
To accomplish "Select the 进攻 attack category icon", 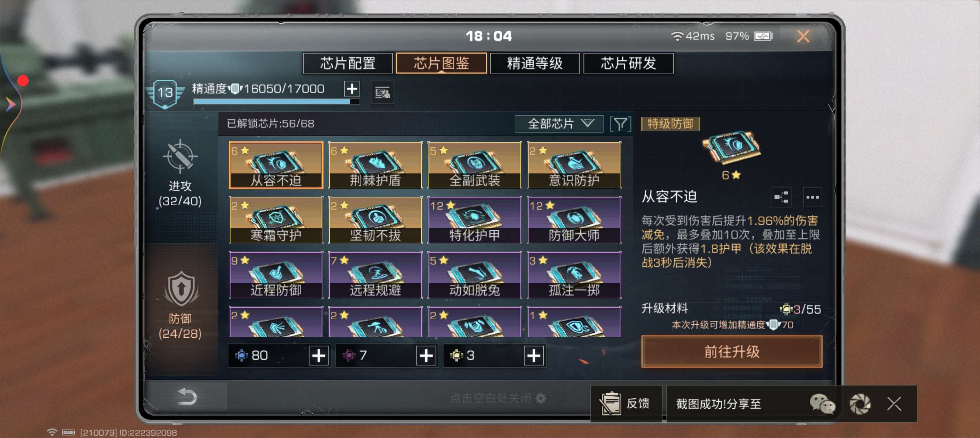I will point(180,156).
